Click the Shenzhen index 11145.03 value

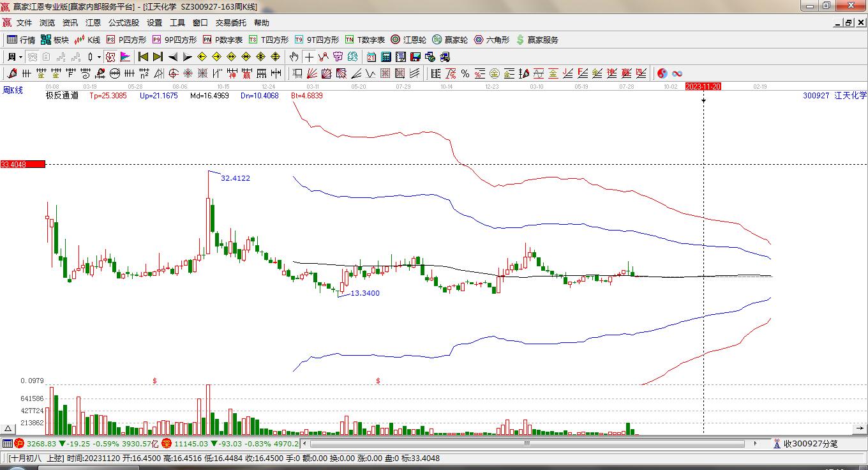point(191,443)
